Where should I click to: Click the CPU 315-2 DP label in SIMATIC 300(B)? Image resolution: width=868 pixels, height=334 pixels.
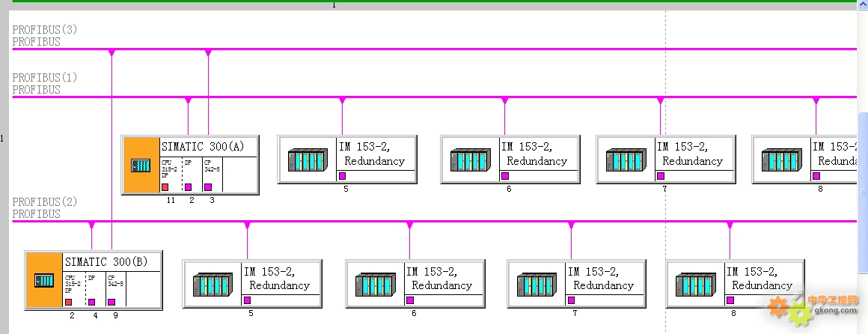(73, 284)
